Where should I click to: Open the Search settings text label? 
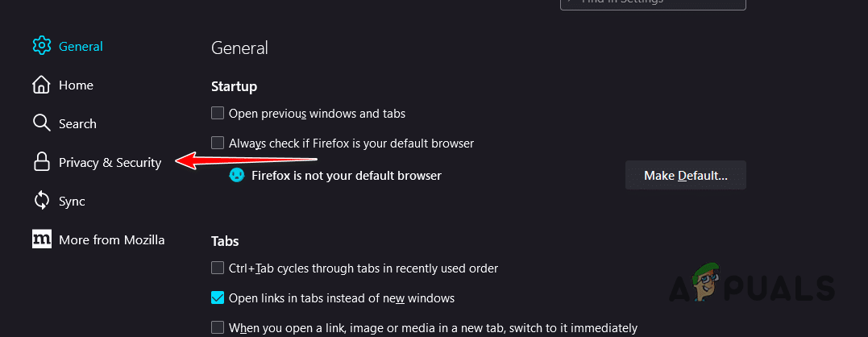pos(77,123)
